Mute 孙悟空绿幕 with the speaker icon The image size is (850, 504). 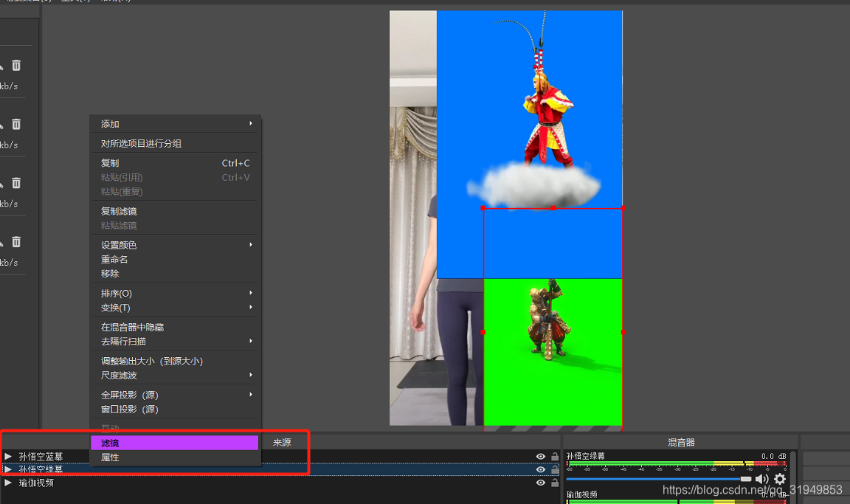[761, 479]
